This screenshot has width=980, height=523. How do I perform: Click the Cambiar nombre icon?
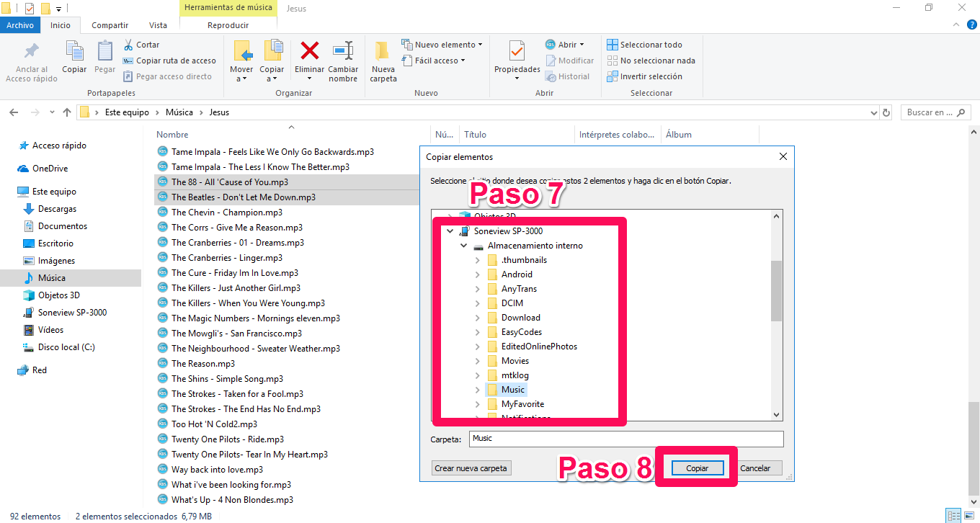(x=343, y=50)
